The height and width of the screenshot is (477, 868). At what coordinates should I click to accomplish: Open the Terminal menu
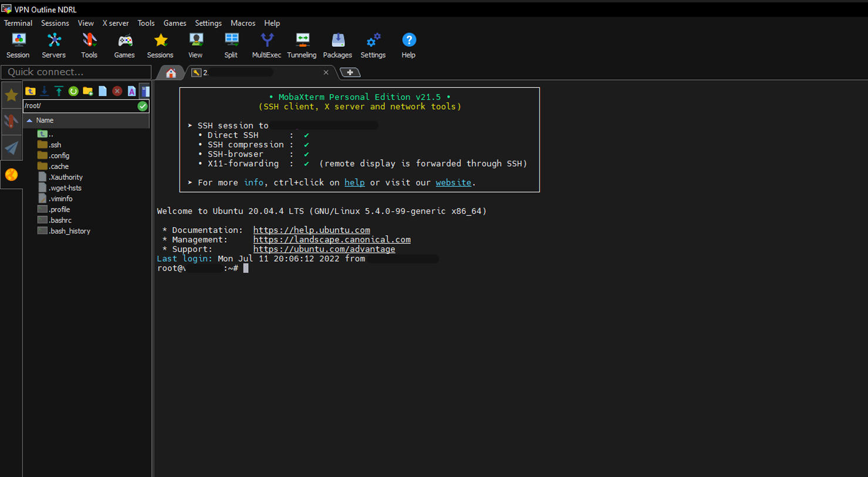pos(18,23)
